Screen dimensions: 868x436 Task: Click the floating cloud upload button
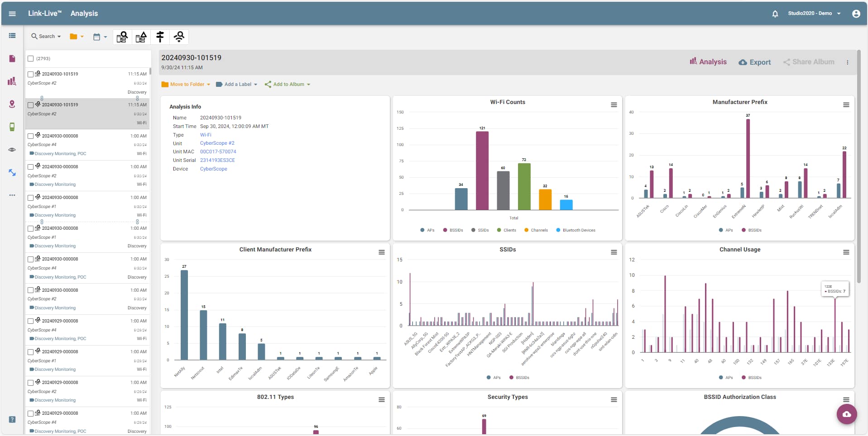(x=846, y=414)
